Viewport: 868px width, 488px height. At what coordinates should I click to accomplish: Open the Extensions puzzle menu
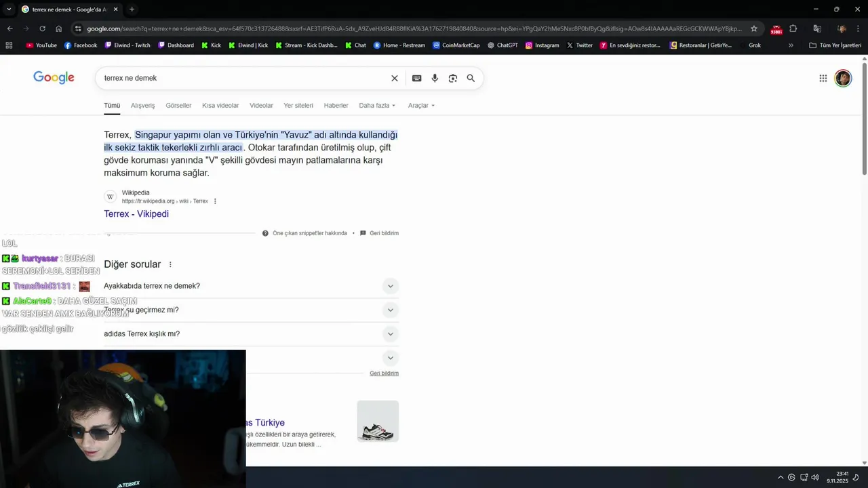(793, 28)
